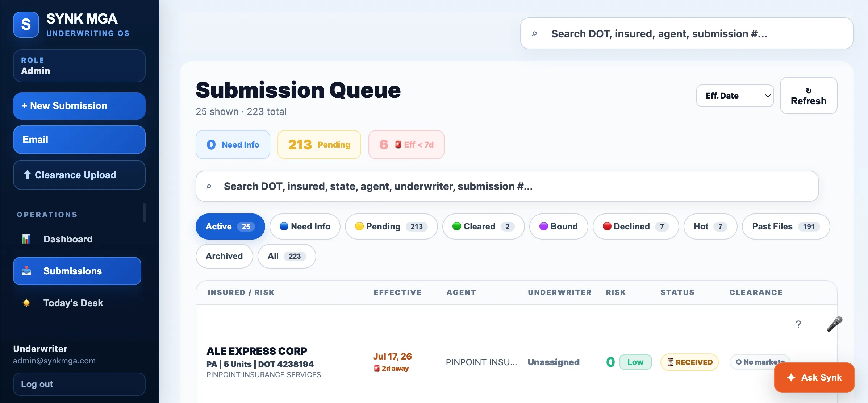Click the AGENT column header
Viewport: 868px width, 403px height.
click(461, 292)
